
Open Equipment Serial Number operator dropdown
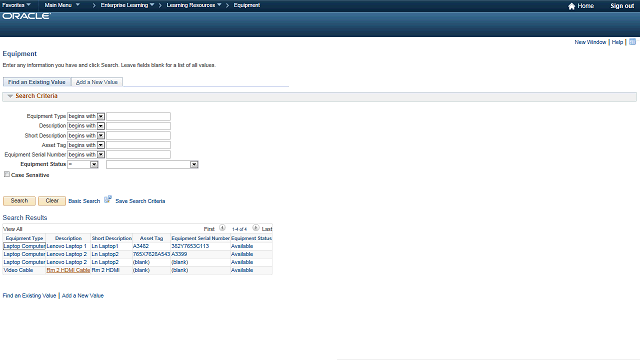click(x=101, y=155)
